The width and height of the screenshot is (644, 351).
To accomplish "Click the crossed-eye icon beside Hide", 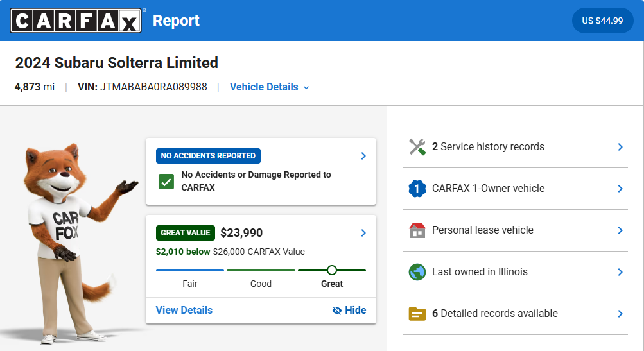I will [337, 311].
